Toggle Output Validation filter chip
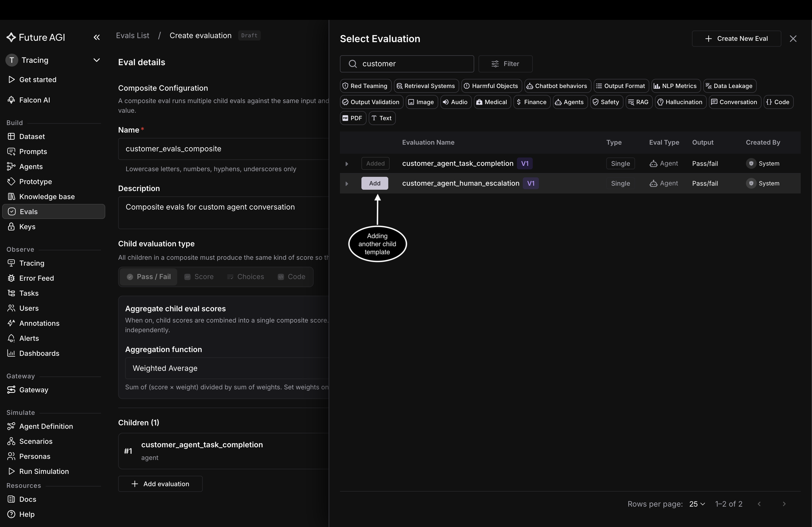The width and height of the screenshot is (812, 527). [372, 102]
